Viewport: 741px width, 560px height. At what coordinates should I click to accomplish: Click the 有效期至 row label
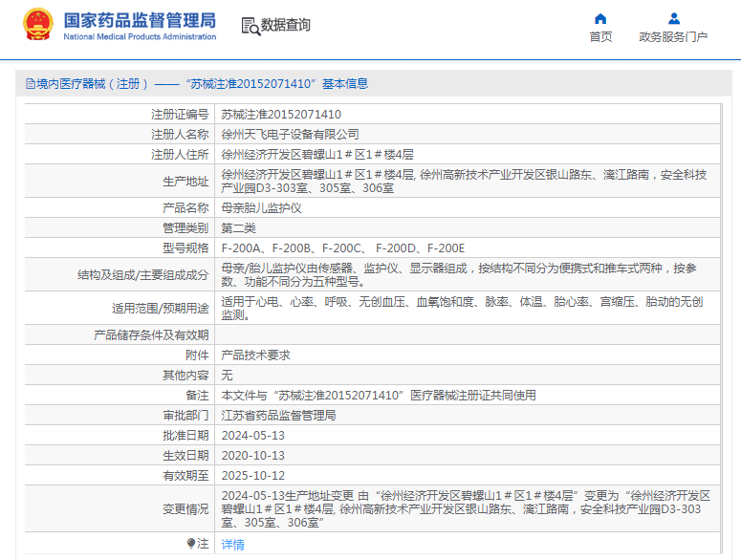coord(185,476)
